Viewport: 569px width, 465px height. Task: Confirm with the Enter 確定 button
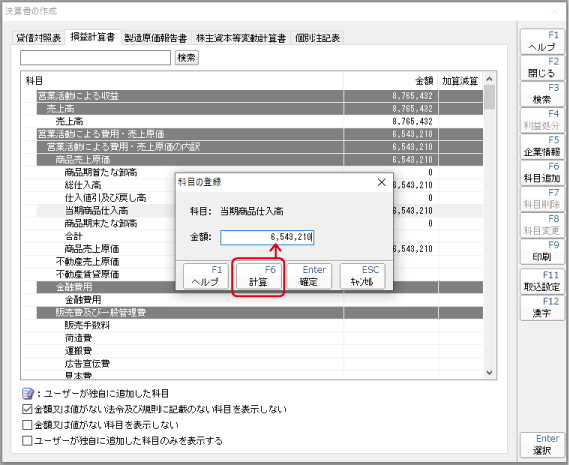point(309,276)
